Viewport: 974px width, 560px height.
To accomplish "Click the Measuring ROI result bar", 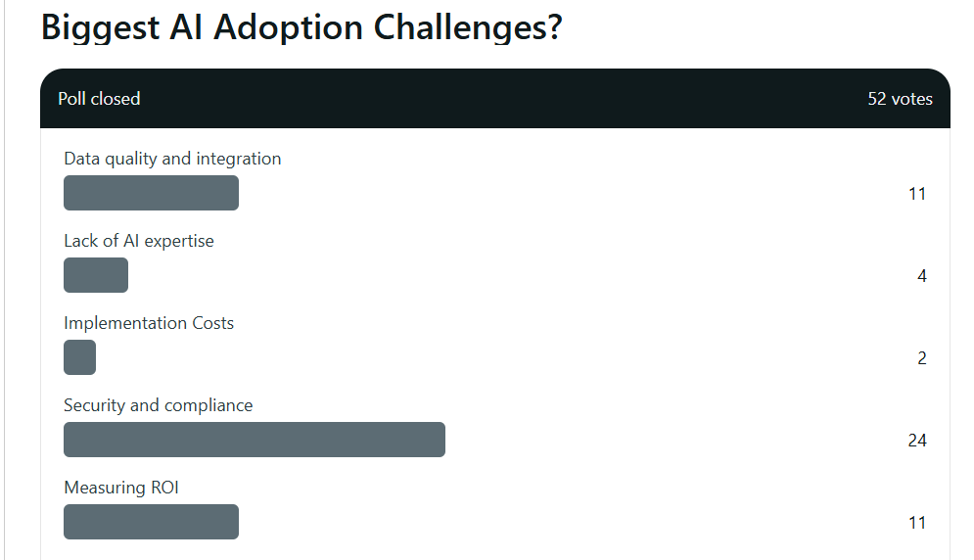I will 151,522.
